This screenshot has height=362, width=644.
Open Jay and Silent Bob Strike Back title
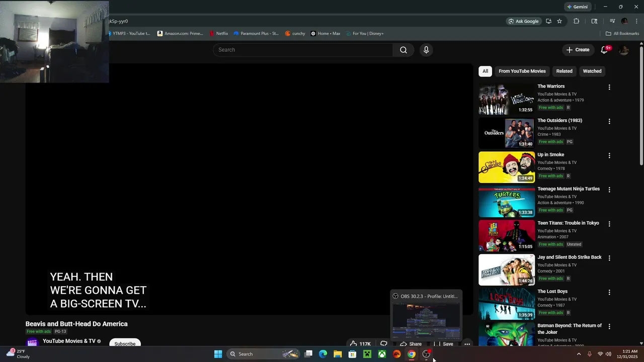[x=570, y=257]
